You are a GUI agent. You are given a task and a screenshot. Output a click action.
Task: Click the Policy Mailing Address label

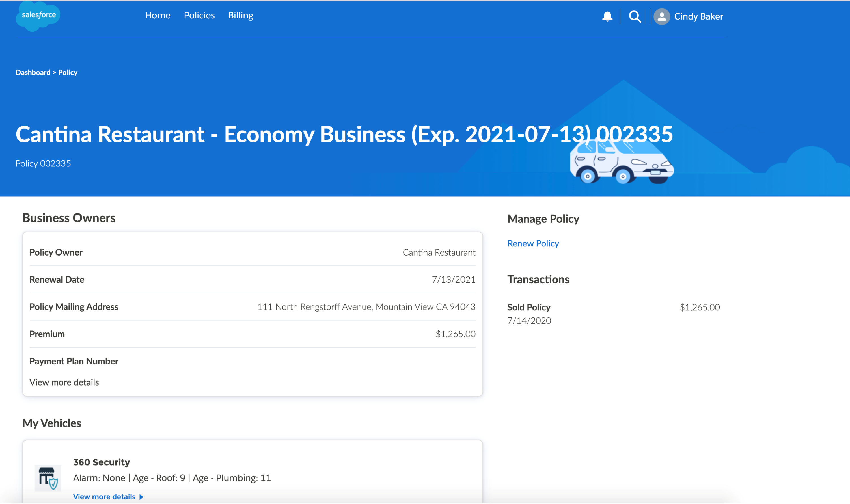coord(74,307)
